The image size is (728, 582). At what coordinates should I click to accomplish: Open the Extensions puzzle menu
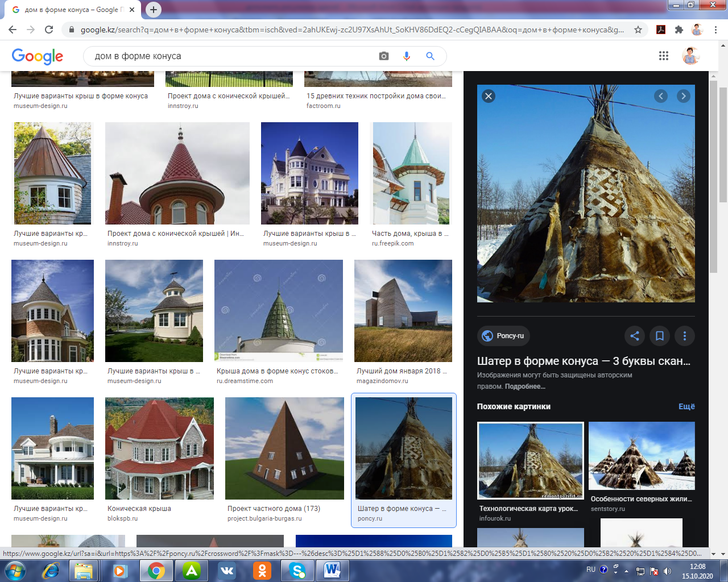coord(679,30)
